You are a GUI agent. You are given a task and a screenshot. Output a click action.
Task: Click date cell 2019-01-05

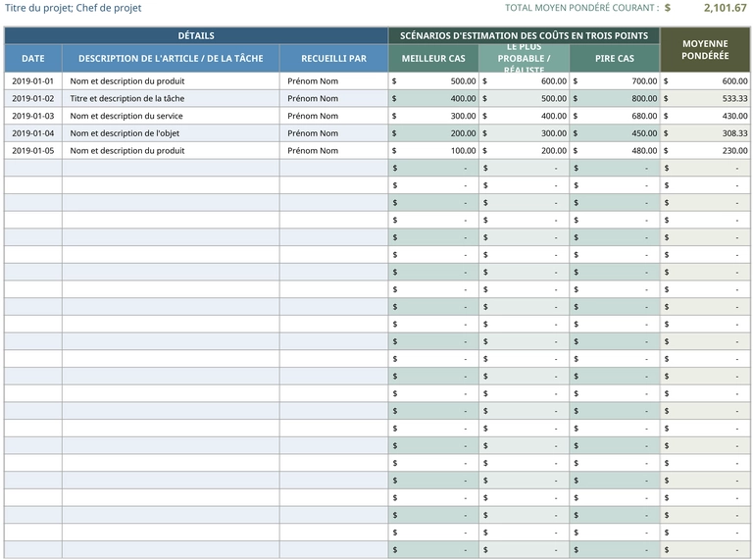(x=33, y=150)
